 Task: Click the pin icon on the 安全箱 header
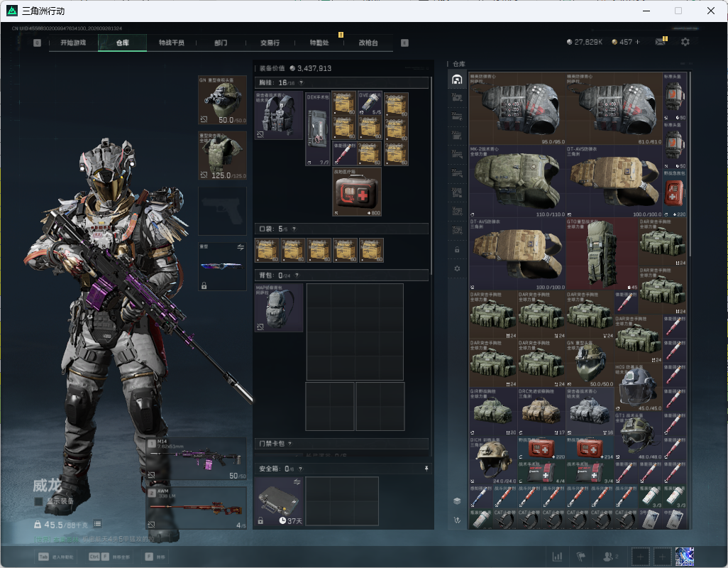[426, 469]
